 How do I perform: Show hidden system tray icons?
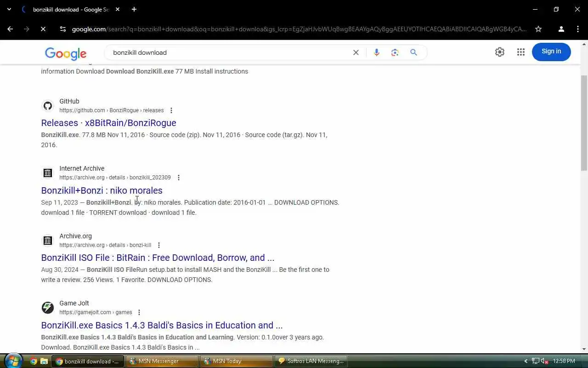point(526,361)
